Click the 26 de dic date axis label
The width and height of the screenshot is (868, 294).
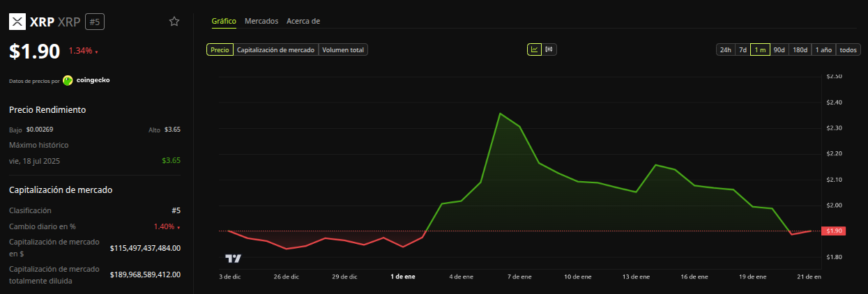click(286, 277)
